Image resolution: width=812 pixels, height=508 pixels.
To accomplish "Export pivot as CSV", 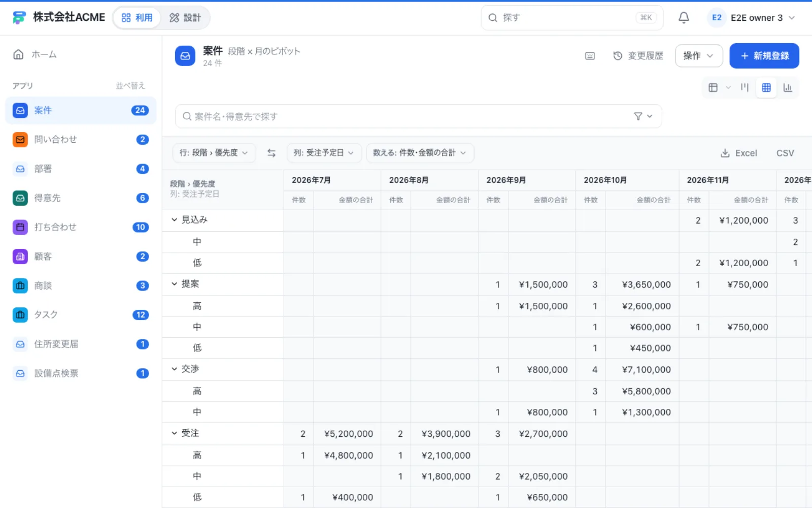I will tap(785, 153).
